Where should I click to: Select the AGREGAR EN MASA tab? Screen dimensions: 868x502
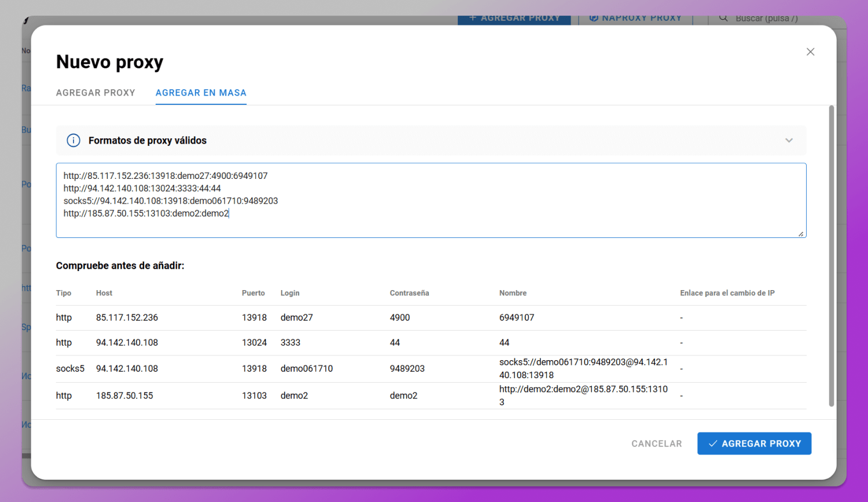[x=201, y=93]
